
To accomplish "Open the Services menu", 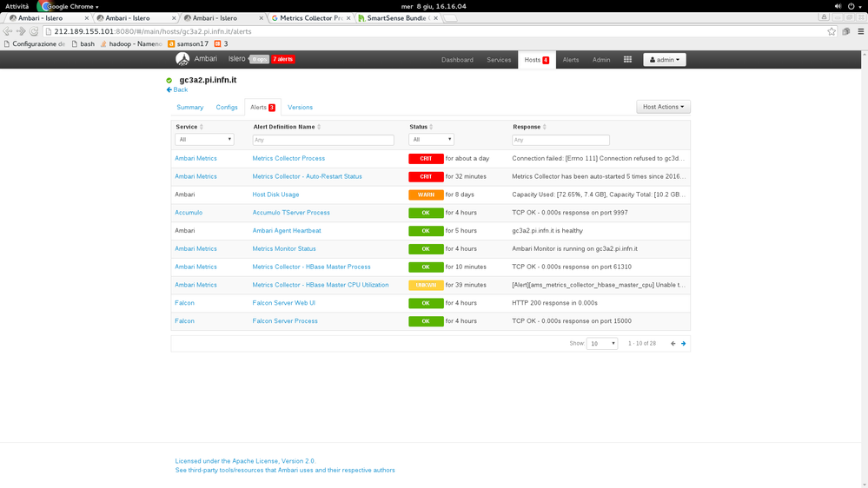I will click(499, 60).
